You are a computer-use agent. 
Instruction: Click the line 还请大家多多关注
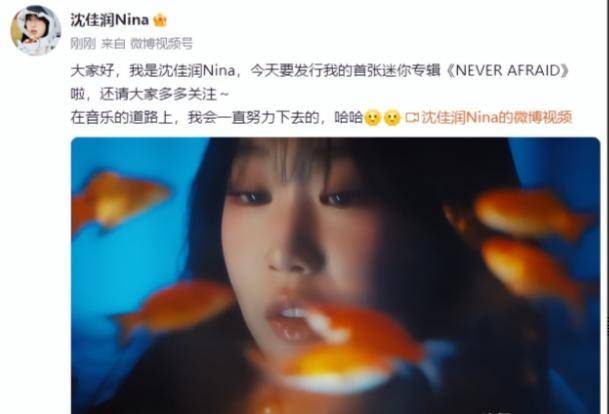point(158,94)
